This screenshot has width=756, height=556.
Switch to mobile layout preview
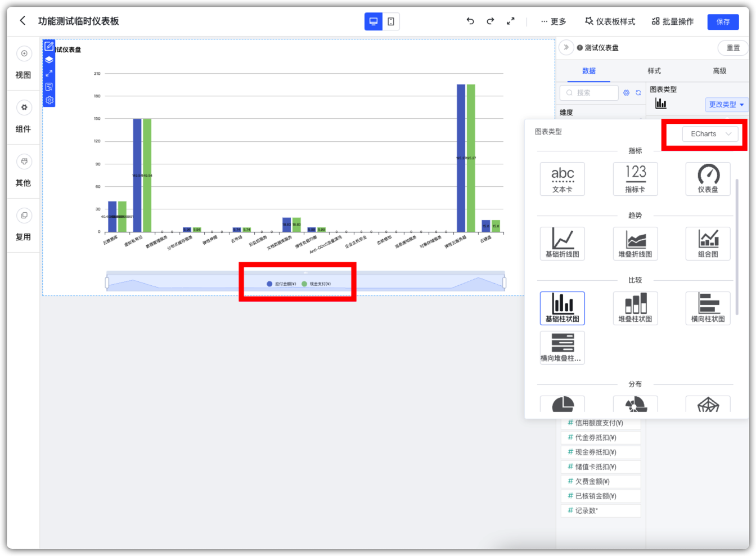pos(391,21)
